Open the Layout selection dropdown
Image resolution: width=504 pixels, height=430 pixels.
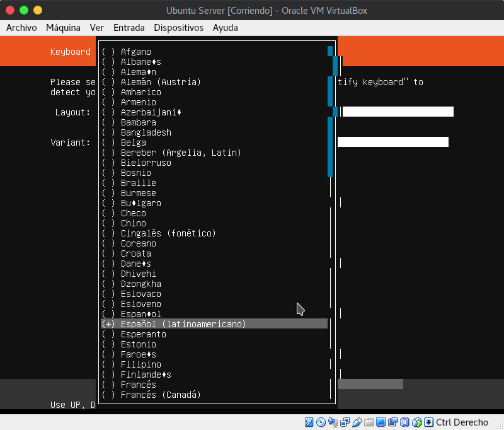(x=397, y=112)
